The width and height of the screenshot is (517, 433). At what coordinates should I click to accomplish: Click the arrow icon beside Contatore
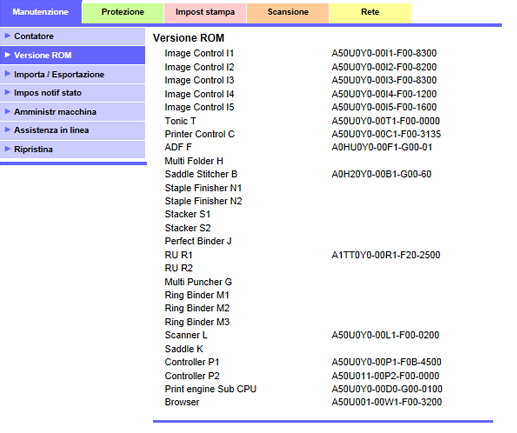point(7,36)
